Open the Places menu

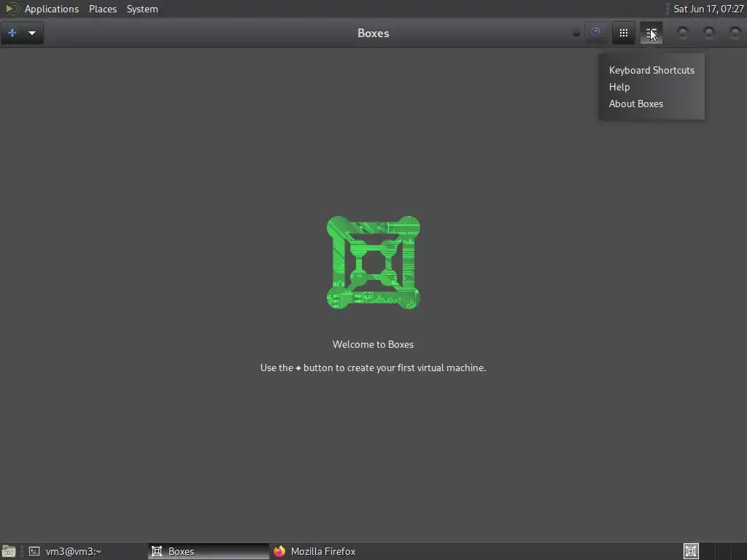[102, 9]
